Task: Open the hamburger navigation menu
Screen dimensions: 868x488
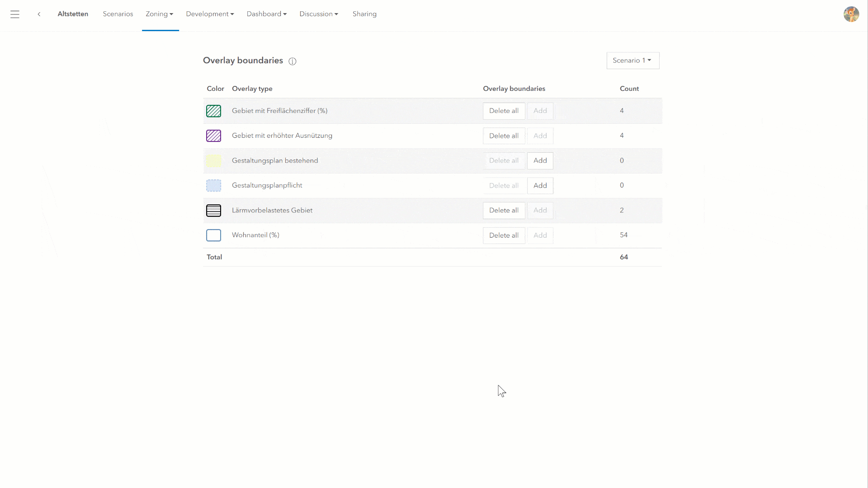Action: (15, 14)
